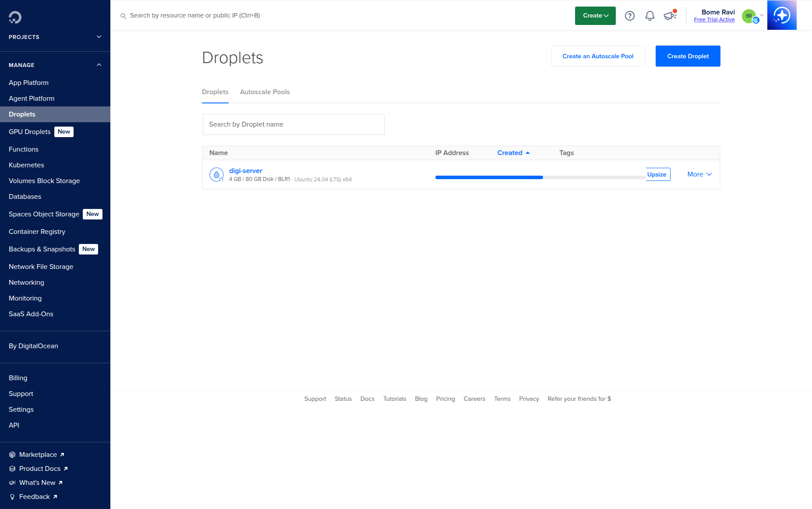812x509 pixels.
Task: Expand the PROJECTS section
Action: tap(99, 37)
